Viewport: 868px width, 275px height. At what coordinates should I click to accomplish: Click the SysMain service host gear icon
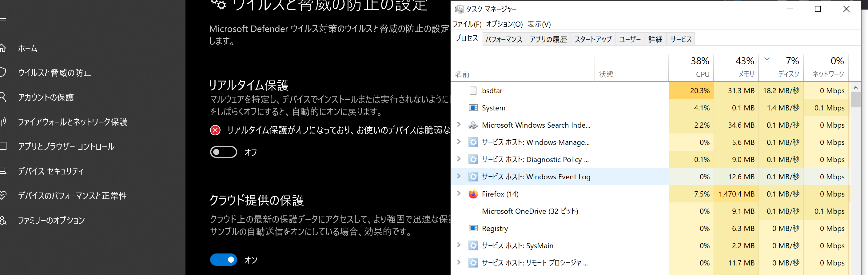[473, 245]
